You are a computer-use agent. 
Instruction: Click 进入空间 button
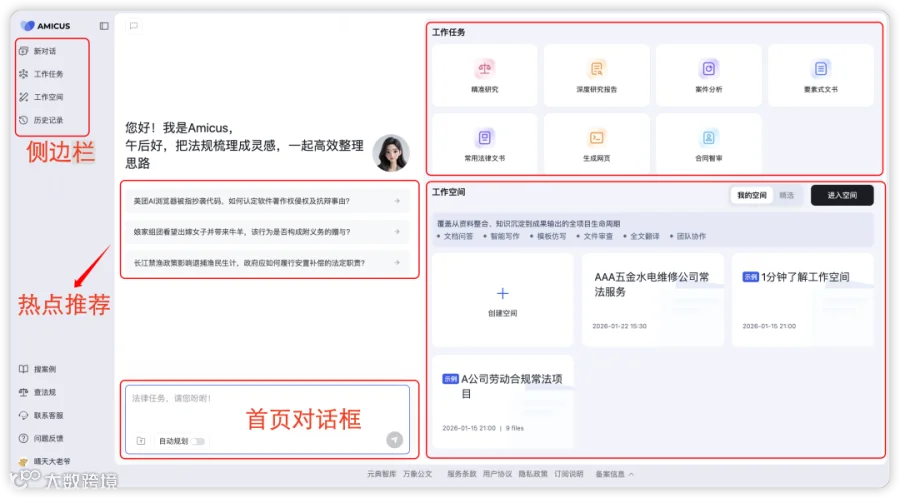(x=842, y=195)
